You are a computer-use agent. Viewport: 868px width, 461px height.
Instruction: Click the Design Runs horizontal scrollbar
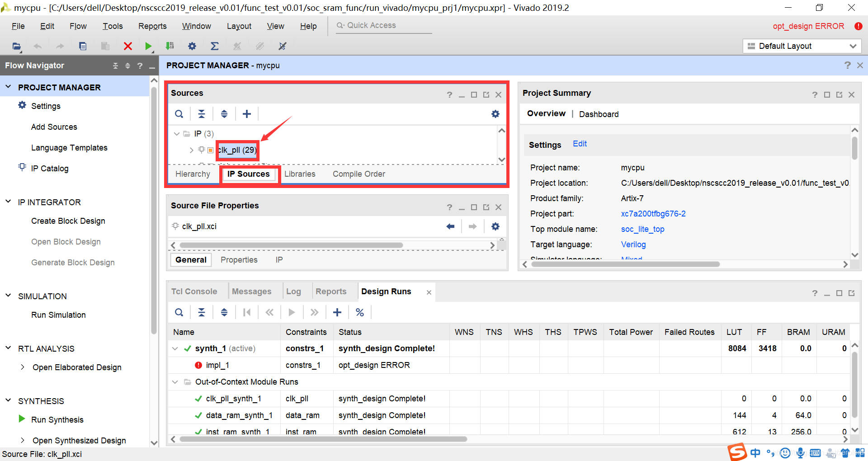(x=323, y=439)
